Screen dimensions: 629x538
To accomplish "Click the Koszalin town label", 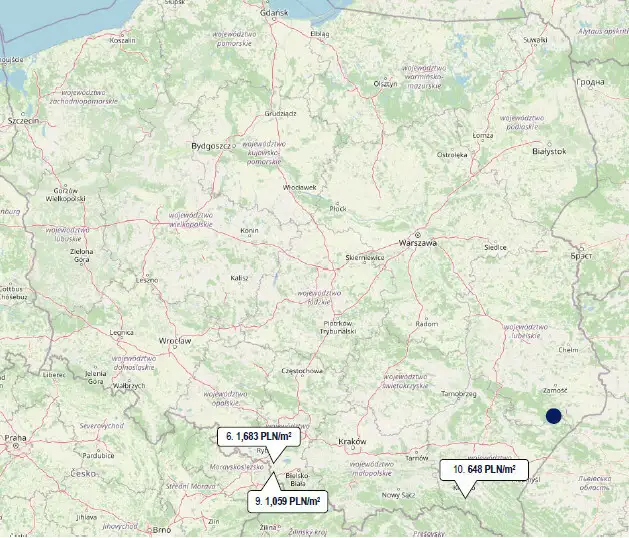I will [122, 41].
